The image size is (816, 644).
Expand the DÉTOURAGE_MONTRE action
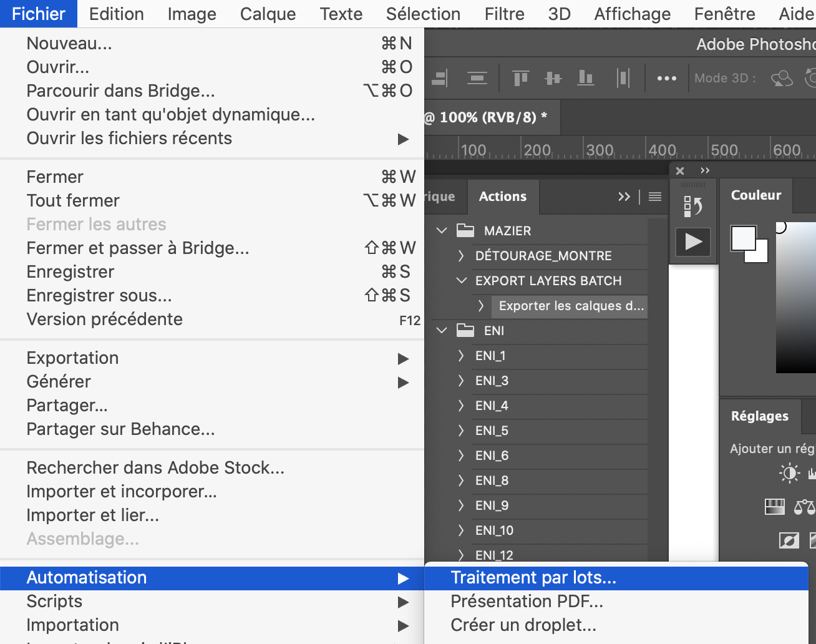[461, 256]
